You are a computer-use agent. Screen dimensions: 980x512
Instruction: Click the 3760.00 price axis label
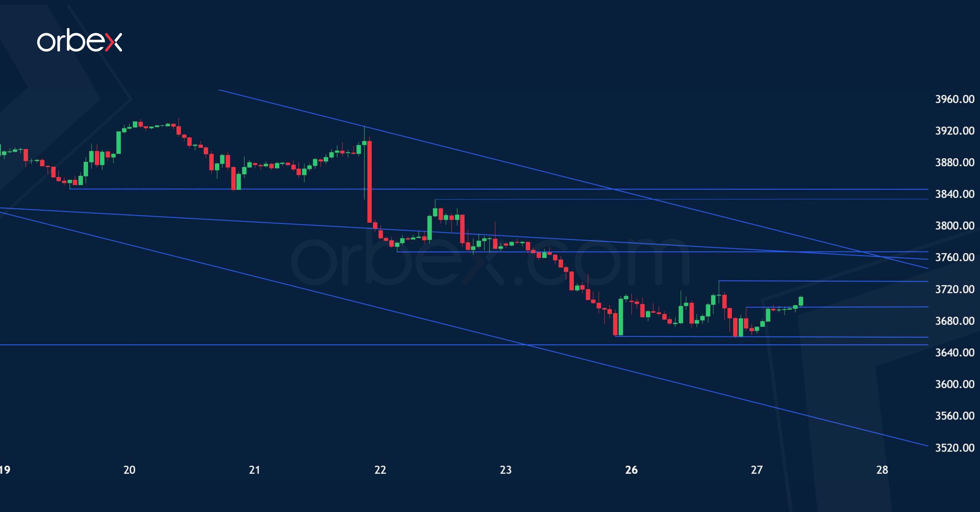[x=954, y=257]
